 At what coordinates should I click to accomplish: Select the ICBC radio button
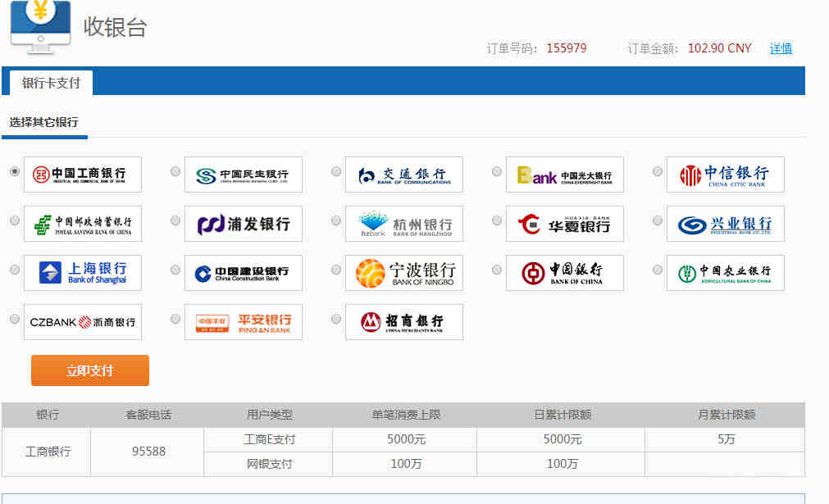click(x=15, y=171)
